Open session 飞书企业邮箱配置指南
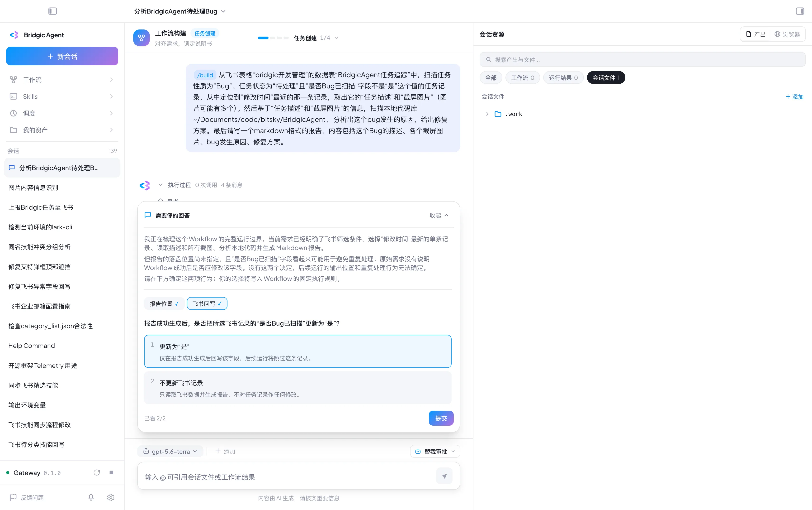The height and width of the screenshot is (510, 812). [62, 306]
